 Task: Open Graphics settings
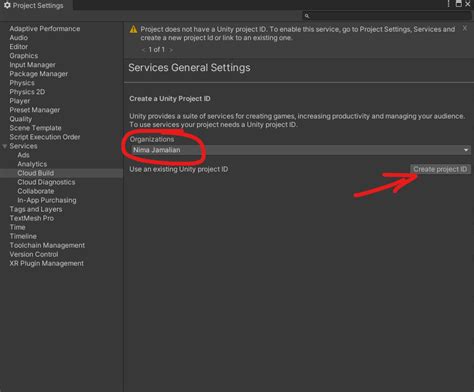coord(24,56)
